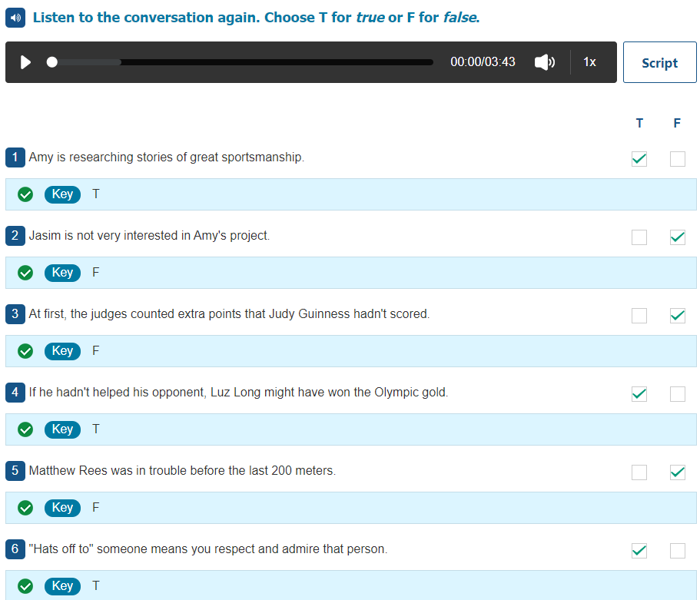Mute the audio with the speaker icon
Image resolution: width=700 pixels, height=600 pixels.
(544, 62)
